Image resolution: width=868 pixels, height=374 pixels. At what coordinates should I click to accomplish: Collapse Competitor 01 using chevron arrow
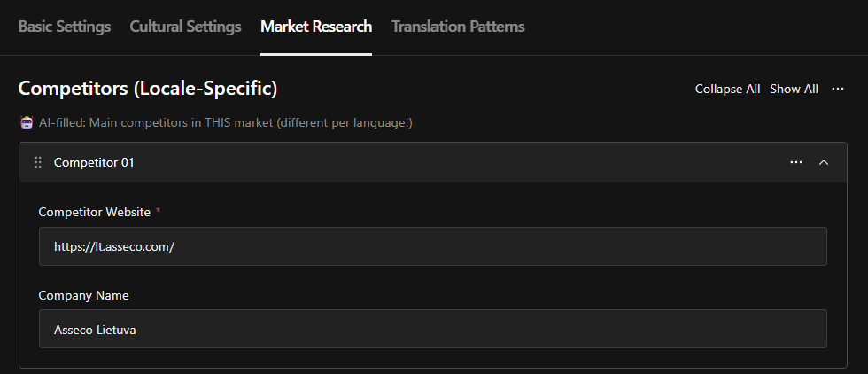824,162
